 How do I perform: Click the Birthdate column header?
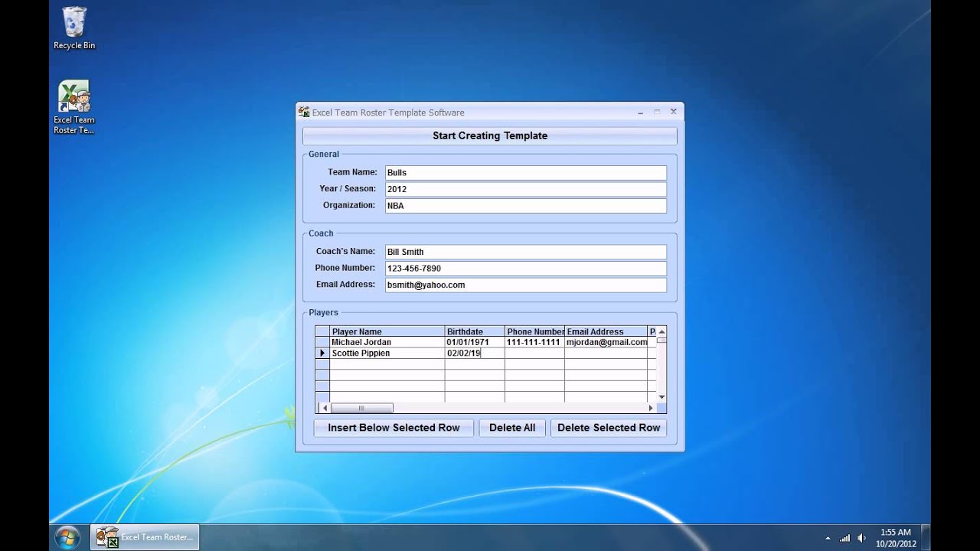coord(475,331)
